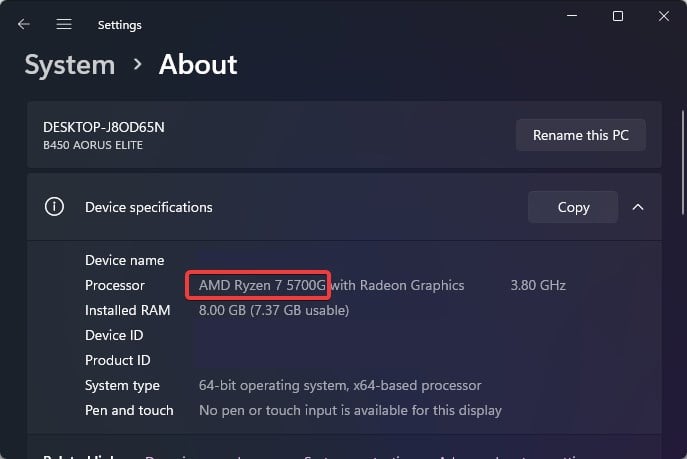Click the About breadcrumb title

[x=198, y=65]
